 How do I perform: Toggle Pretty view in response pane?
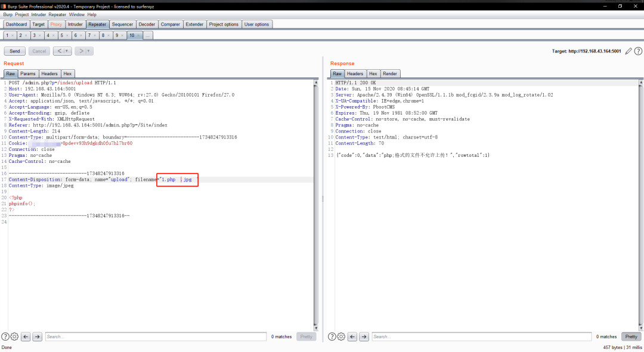point(631,336)
